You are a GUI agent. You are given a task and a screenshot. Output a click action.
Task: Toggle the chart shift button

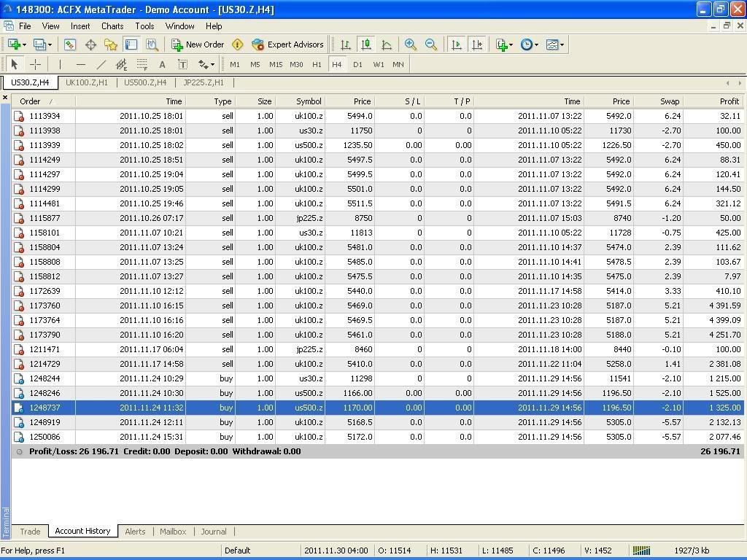click(477, 44)
